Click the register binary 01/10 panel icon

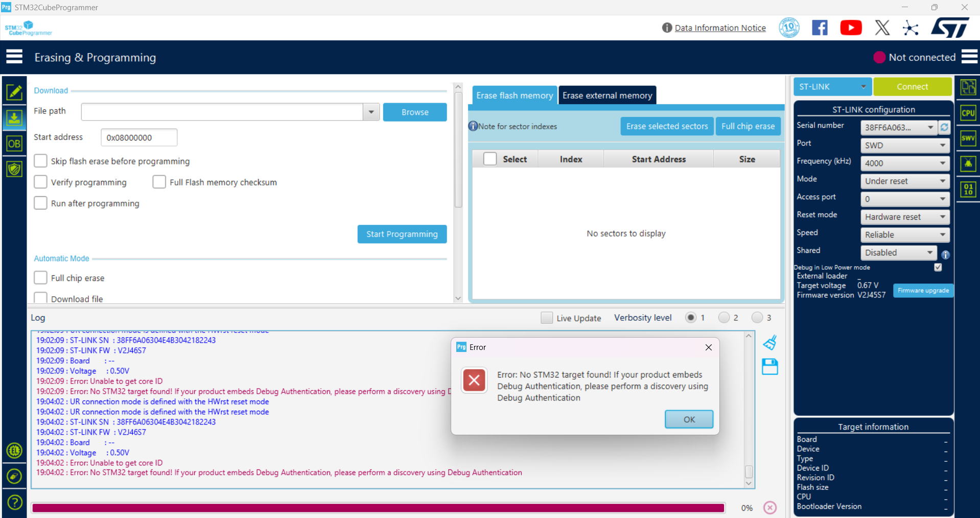967,189
